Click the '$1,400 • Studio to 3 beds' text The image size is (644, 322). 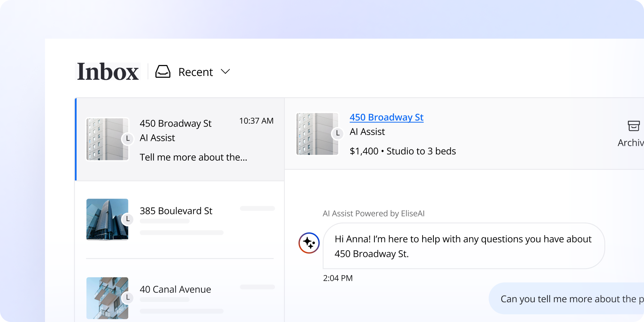point(402,151)
